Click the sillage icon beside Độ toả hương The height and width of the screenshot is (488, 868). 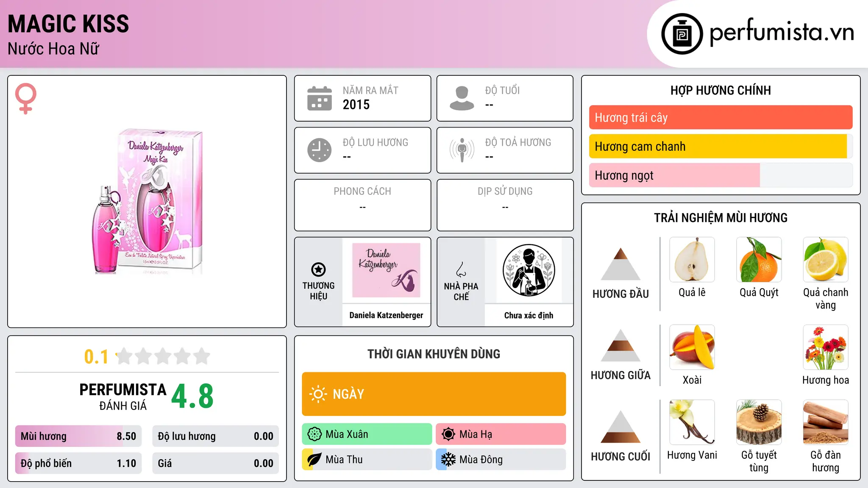pos(462,150)
